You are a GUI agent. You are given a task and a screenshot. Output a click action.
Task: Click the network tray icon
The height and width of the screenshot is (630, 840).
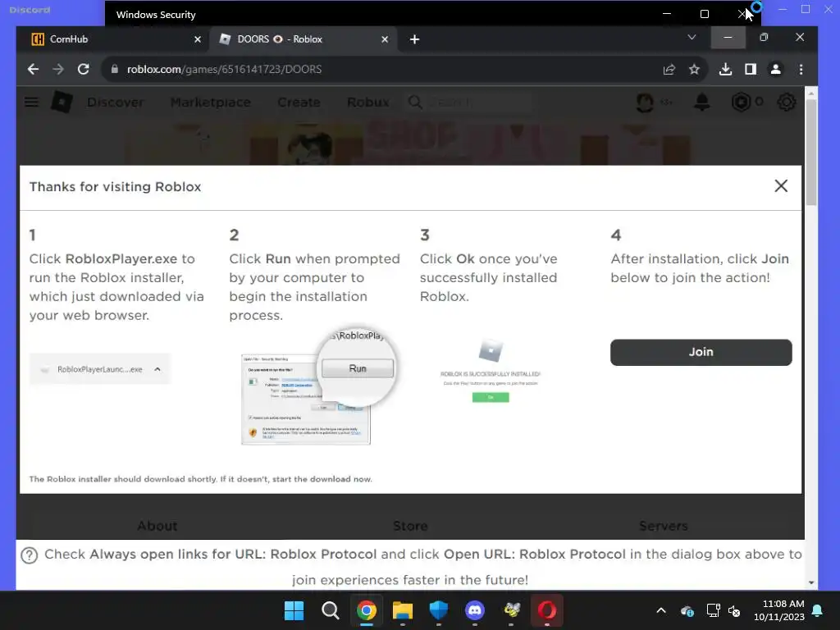713,610
